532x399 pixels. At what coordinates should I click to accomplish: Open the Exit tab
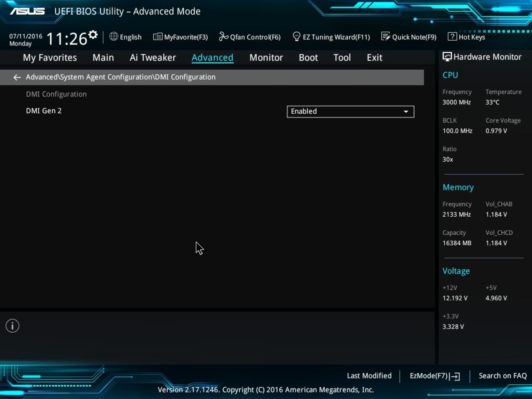(x=374, y=58)
